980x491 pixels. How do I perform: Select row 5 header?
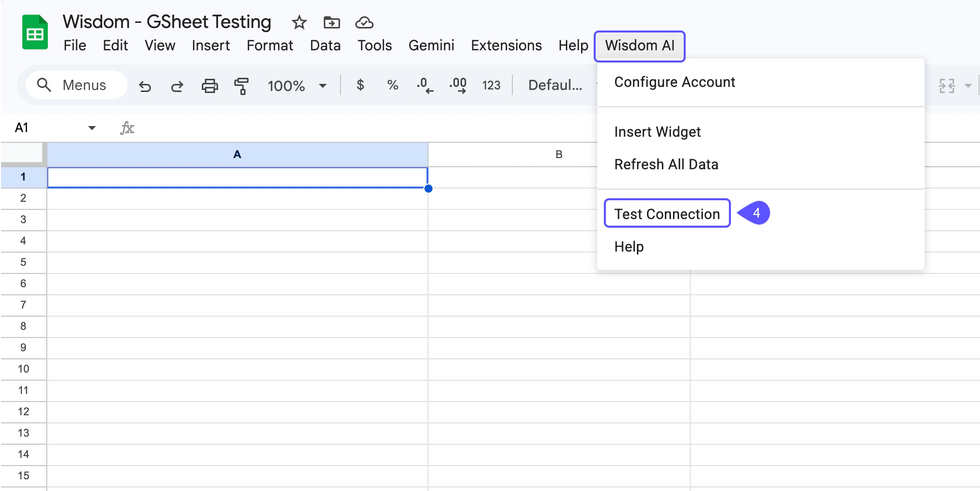click(23, 262)
